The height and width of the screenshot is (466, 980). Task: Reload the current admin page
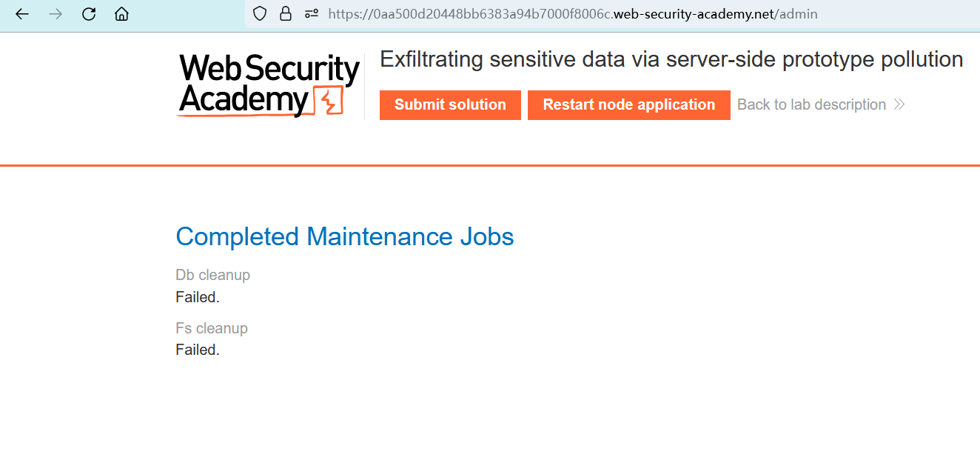(x=89, y=14)
